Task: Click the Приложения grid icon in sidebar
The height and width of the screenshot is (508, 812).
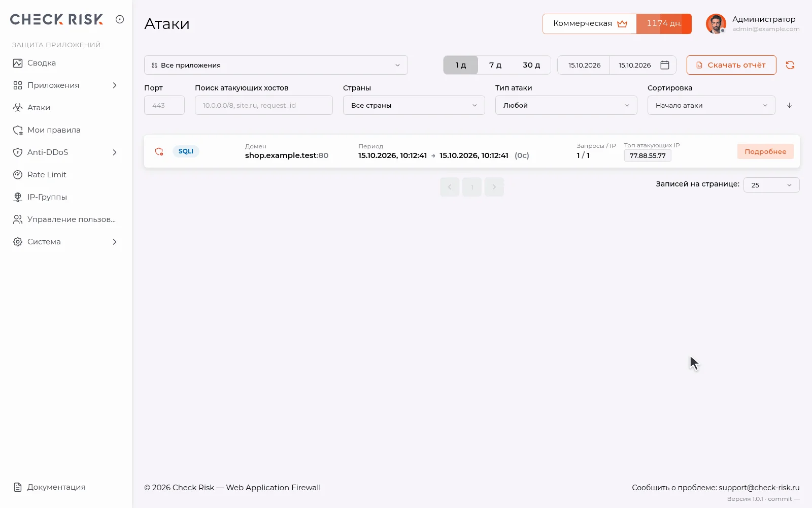Action: [x=18, y=85]
